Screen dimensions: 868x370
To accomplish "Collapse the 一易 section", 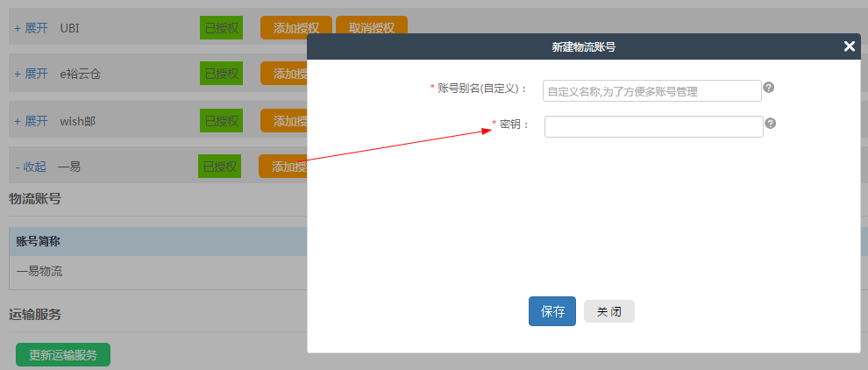I will 31,167.
